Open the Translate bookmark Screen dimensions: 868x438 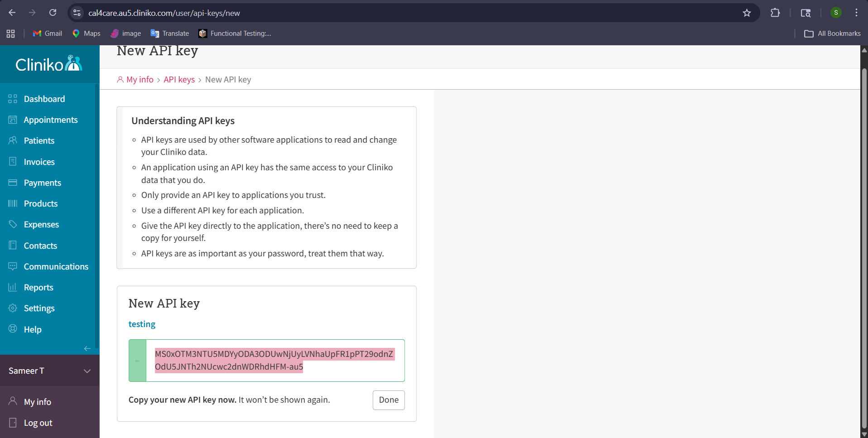point(170,34)
